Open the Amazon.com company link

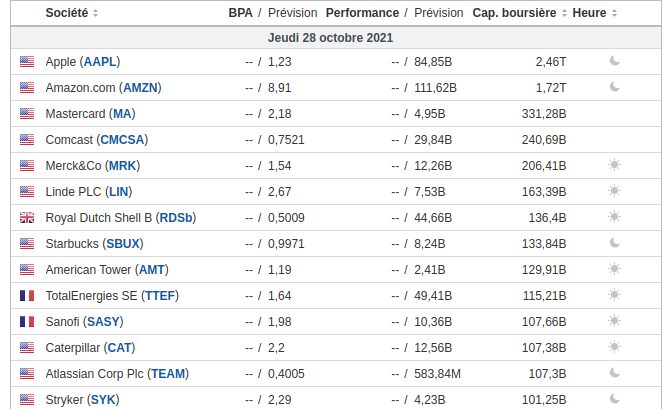point(82,87)
